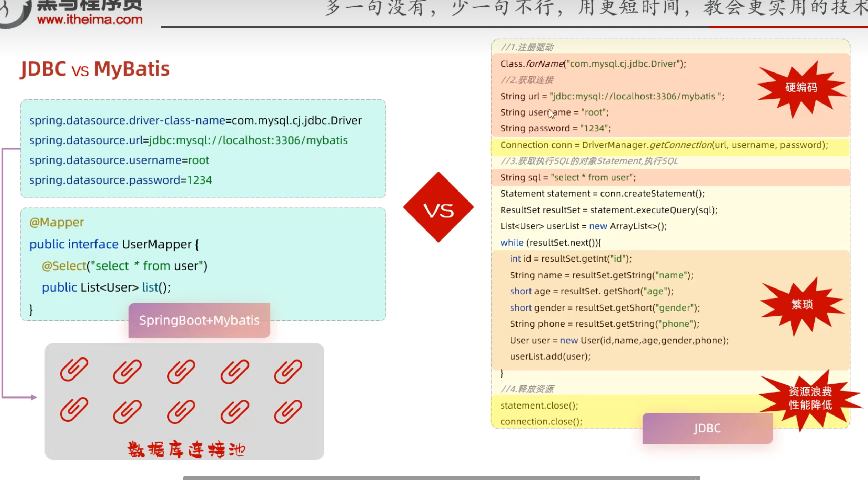Viewport: 868px width, 480px height.
Task: Click the statement.executeQuery(sql) line
Action: click(609, 210)
